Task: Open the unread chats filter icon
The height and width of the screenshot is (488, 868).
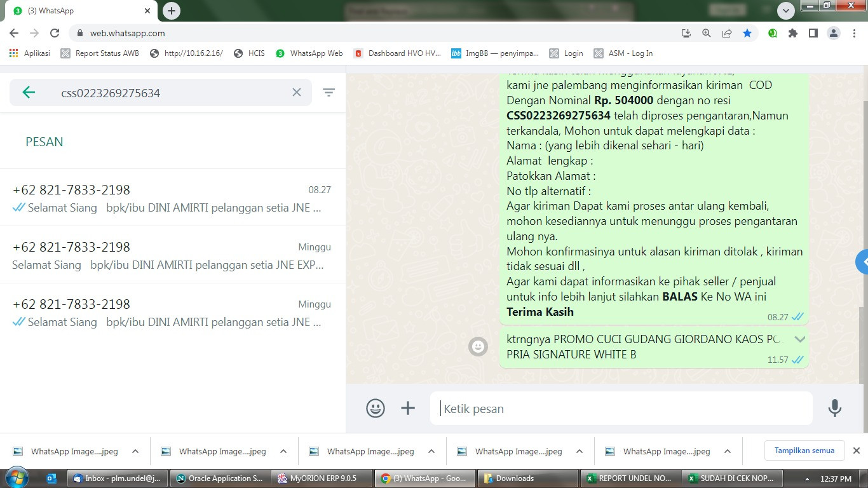Action: 329,93
